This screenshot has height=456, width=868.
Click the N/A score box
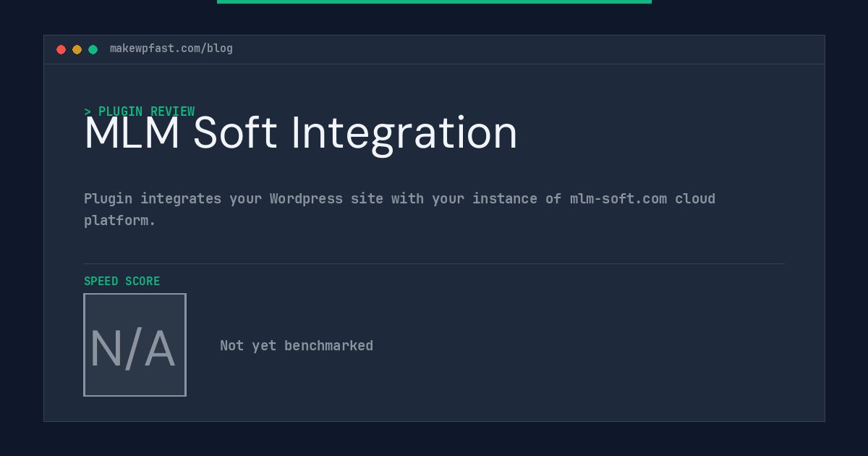pos(135,345)
